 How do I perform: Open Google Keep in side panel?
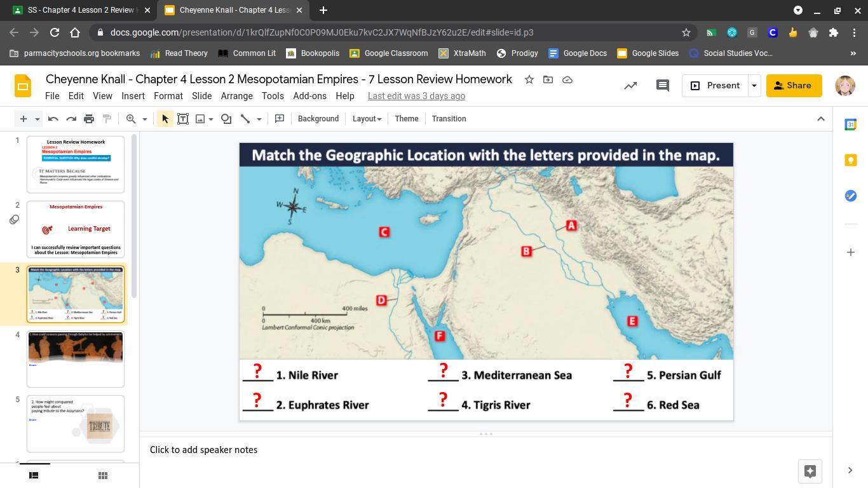pyautogui.click(x=850, y=160)
